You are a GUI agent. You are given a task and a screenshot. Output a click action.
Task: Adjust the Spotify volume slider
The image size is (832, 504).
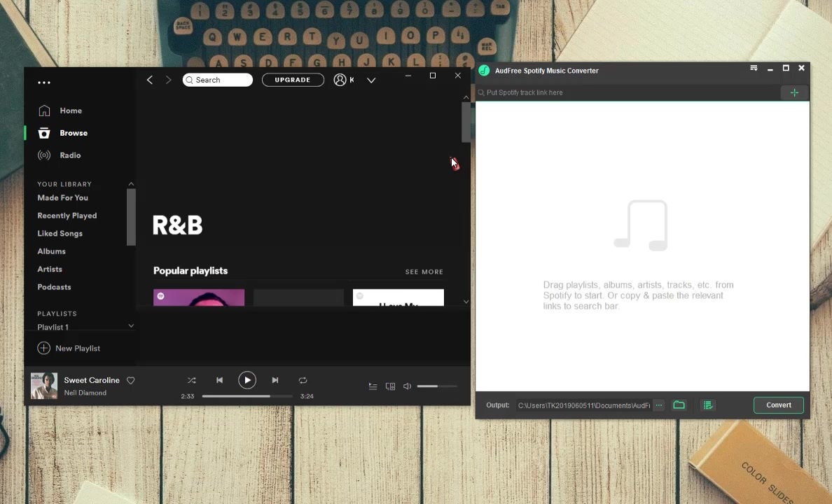(x=438, y=386)
